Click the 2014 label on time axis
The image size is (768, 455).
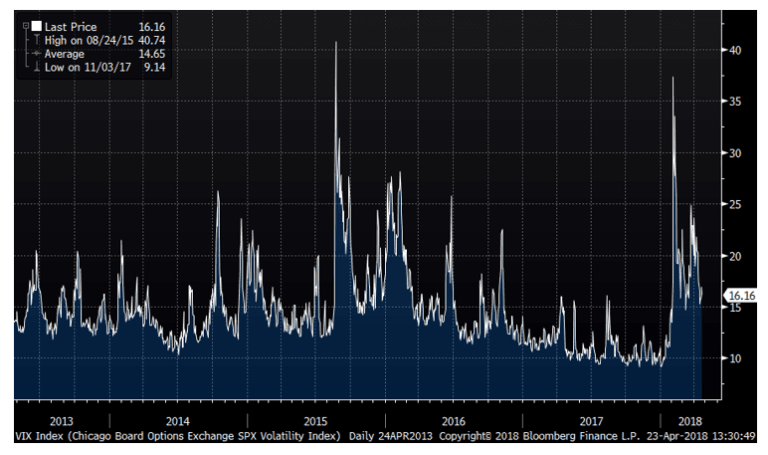click(177, 421)
